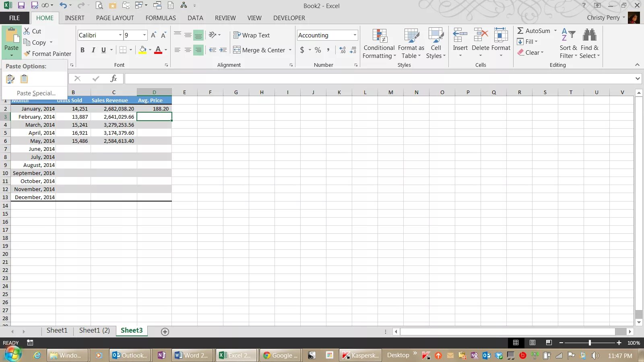Expand the formula bar

pyautogui.click(x=638, y=78)
